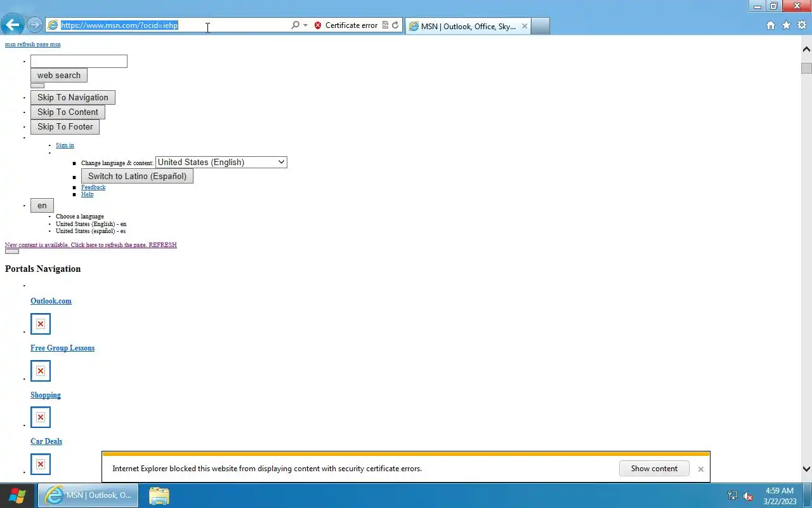The height and width of the screenshot is (508, 812).
Task: Open Favorites with the star icon
Action: tap(787, 25)
